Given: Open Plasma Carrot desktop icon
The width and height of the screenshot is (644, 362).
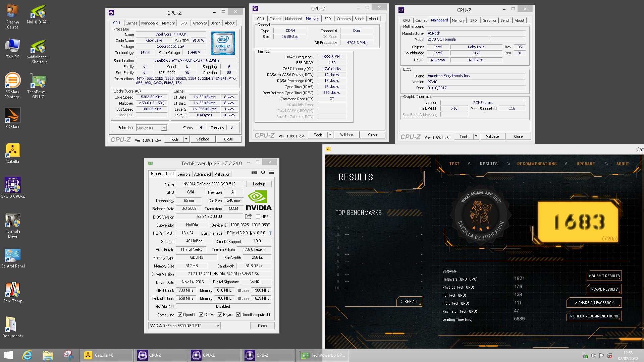Looking at the screenshot, I should pyautogui.click(x=12, y=16).
